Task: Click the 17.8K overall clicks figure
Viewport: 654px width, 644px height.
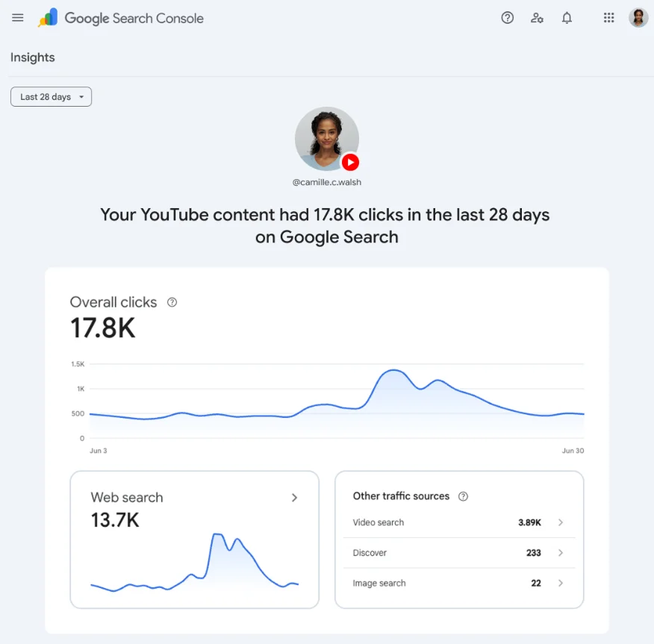Action: click(102, 328)
